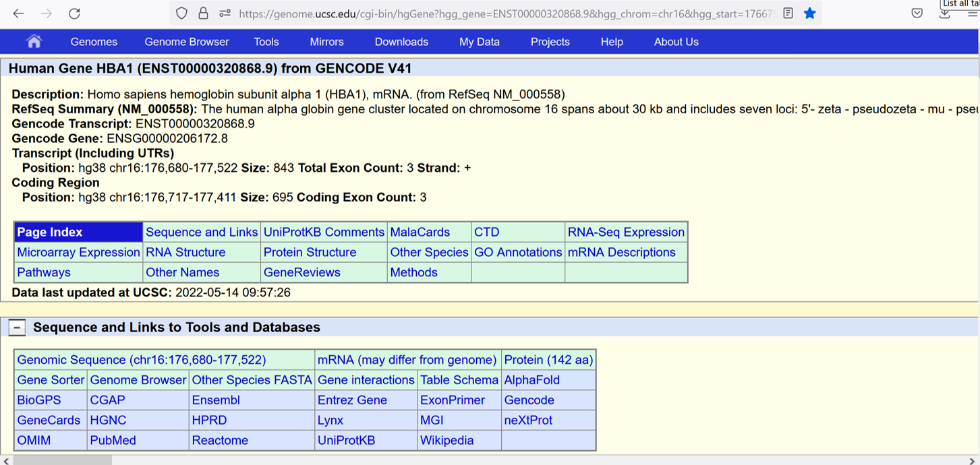Screen dimensions: 980x465
Task: Reload the page with the refresh icon
Action: (x=75, y=13)
